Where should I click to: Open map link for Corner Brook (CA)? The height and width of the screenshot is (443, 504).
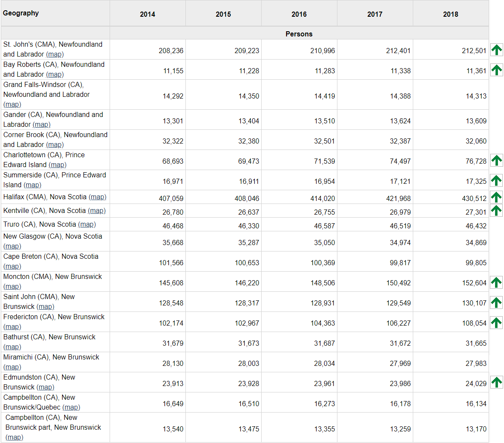(55, 145)
